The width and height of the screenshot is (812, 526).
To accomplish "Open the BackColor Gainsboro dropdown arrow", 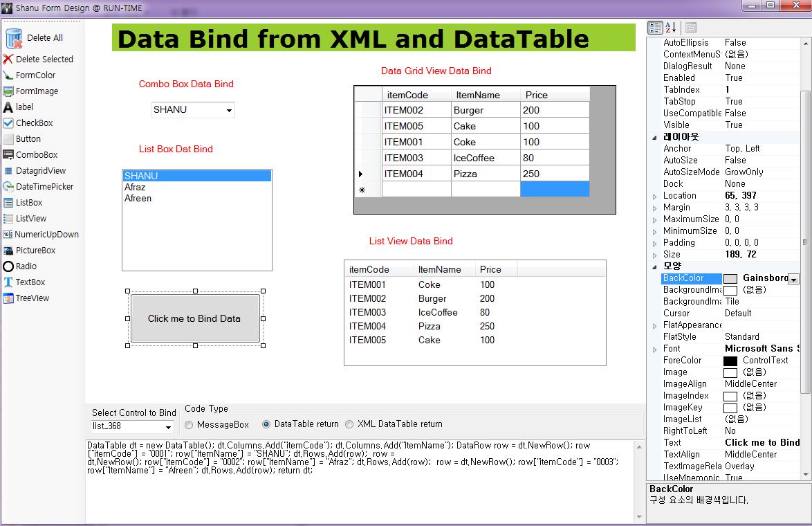I will (x=793, y=280).
